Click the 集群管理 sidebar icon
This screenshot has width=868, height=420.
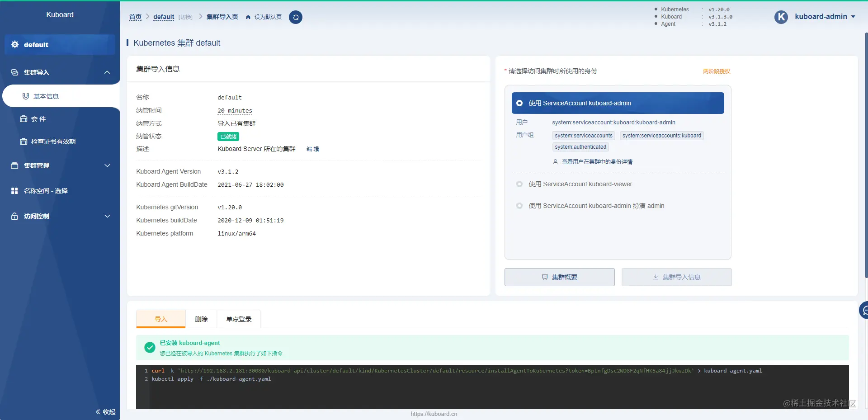pos(14,165)
